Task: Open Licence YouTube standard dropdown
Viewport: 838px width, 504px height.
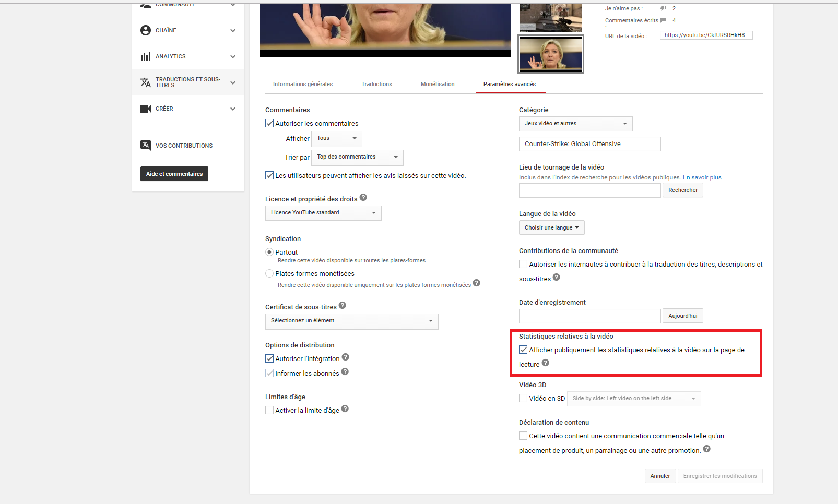Action: (x=323, y=213)
